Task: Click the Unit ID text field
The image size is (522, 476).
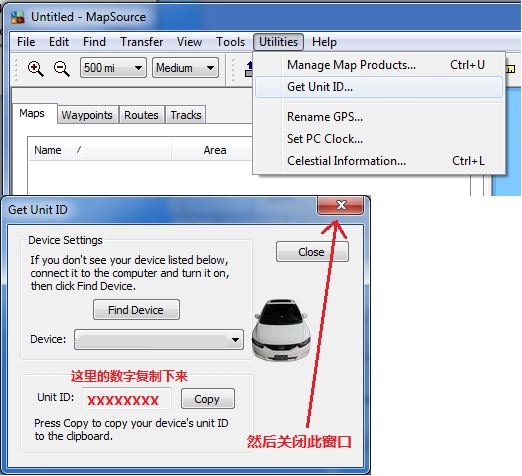Action: (127, 399)
